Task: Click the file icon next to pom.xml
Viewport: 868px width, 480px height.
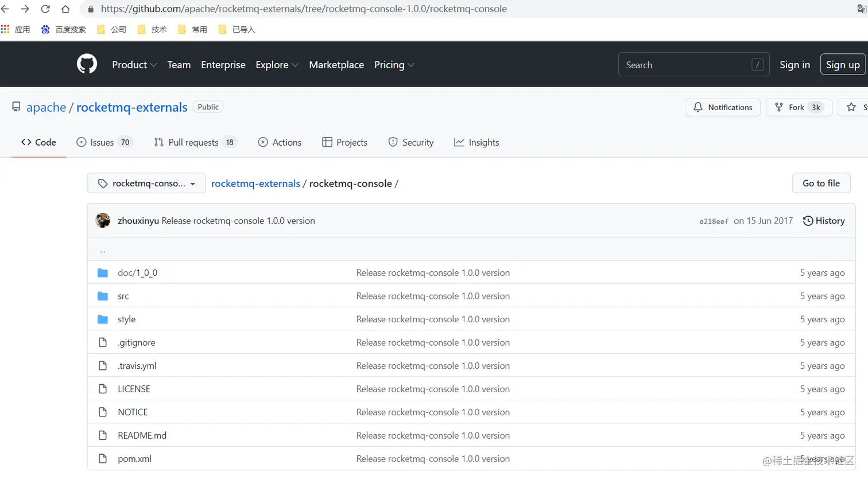Action: point(103,458)
